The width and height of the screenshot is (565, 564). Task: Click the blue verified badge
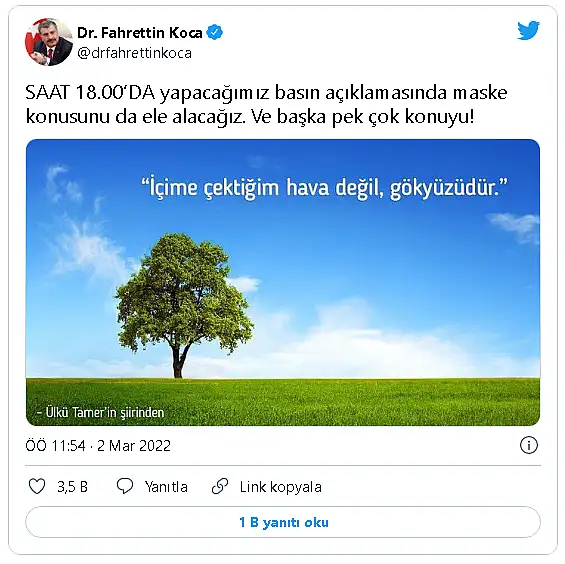click(214, 32)
